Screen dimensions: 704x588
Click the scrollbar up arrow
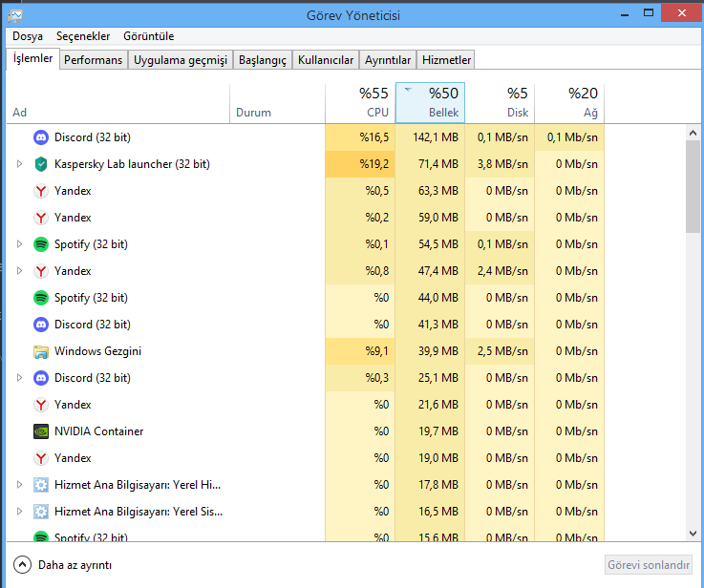[693, 133]
